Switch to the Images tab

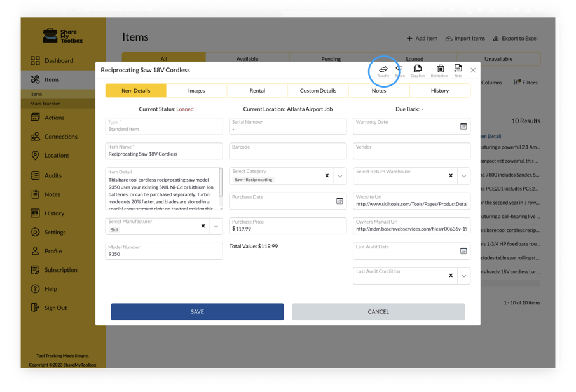pyautogui.click(x=196, y=91)
